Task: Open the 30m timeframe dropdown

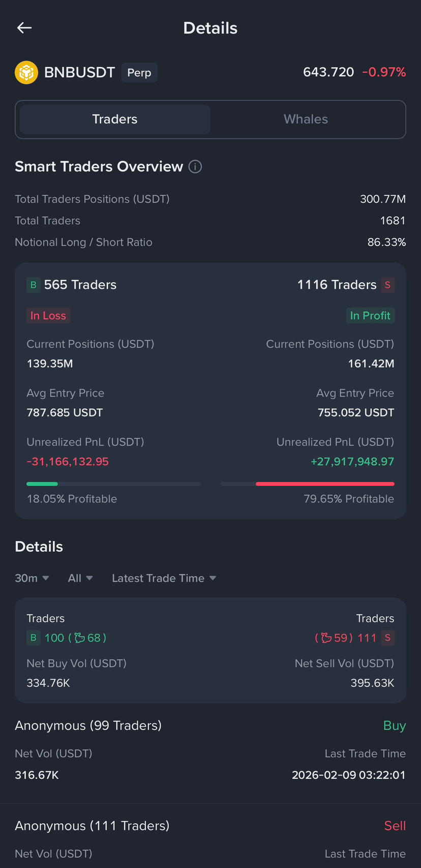Action: 32,578
